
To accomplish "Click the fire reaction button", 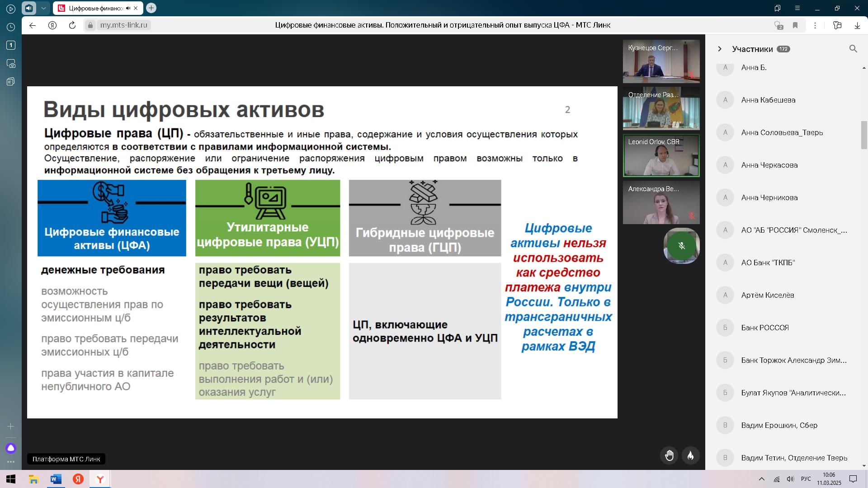I will click(x=690, y=455).
